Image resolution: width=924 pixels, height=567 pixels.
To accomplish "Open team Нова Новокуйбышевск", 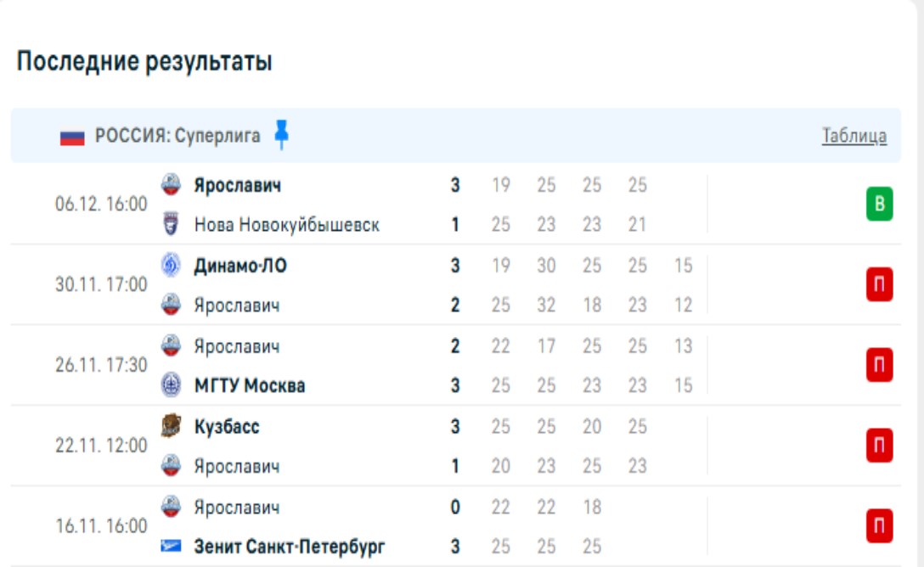I will pos(287,225).
